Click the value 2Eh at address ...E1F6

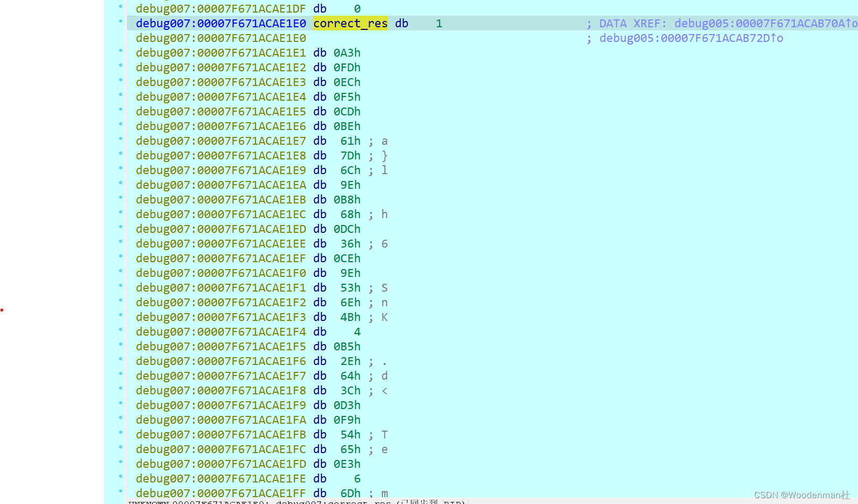pos(350,361)
